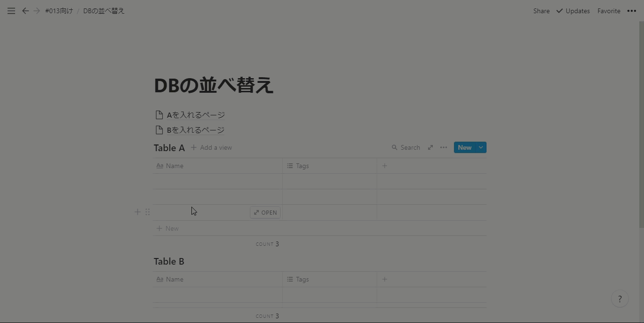Screen dimensions: 644x323
Task: Open the #013向け breadcrumb
Action: (x=59, y=11)
